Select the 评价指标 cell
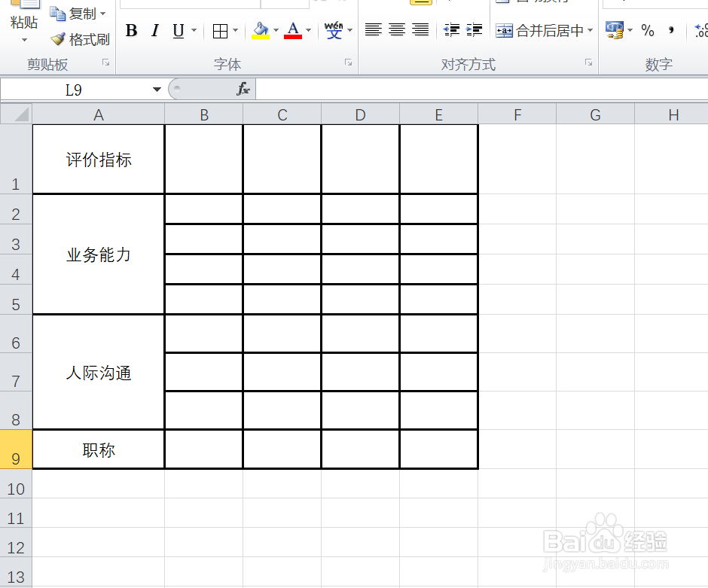The width and height of the screenshot is (708, 588). pos(99,160)
